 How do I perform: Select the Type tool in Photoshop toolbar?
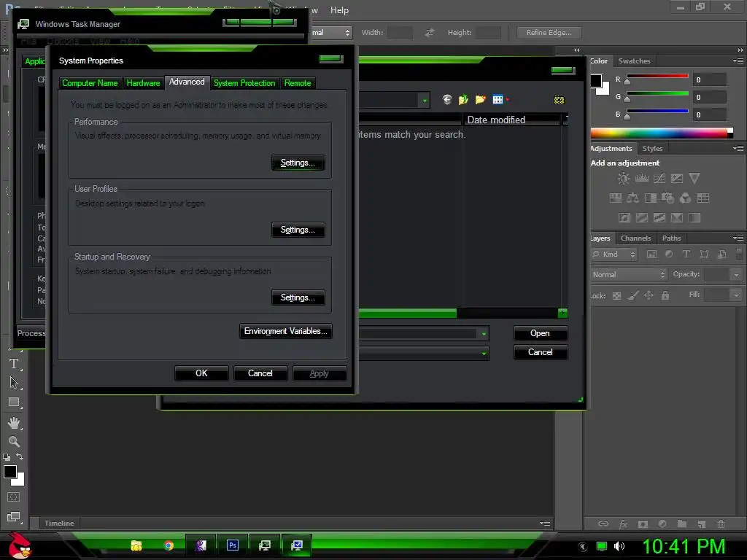click(x=14, y=364)
